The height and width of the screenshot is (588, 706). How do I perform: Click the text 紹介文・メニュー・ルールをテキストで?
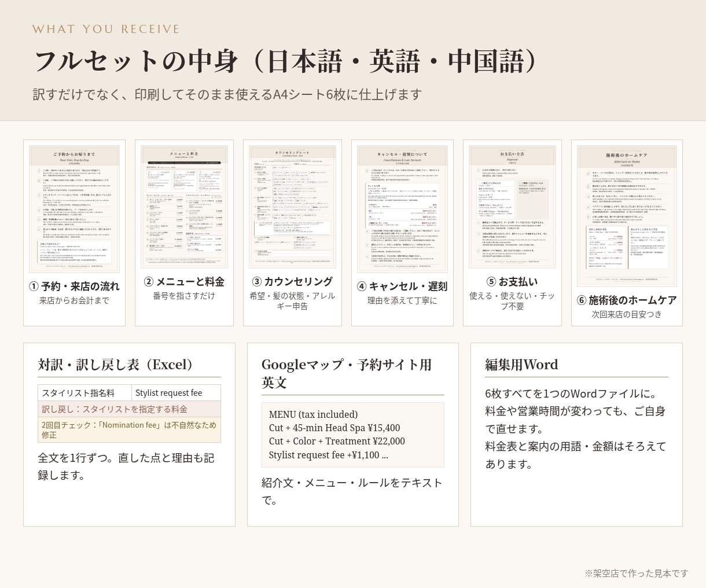coord(352,491)
